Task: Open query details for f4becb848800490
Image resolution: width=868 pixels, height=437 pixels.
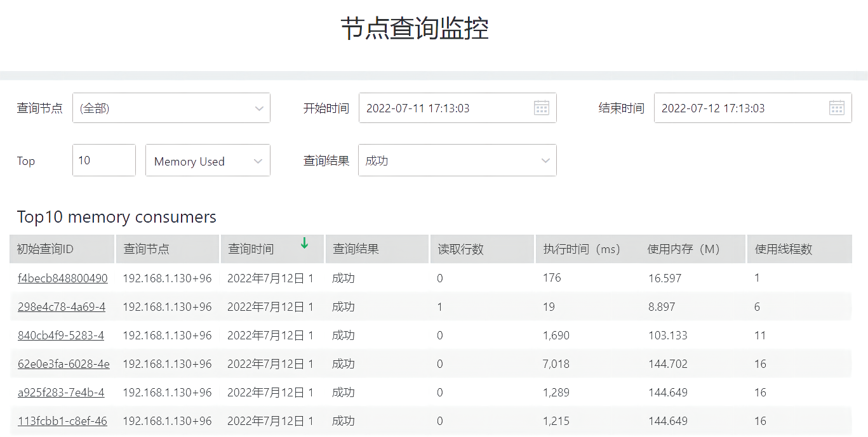Action: click(62, 278)
